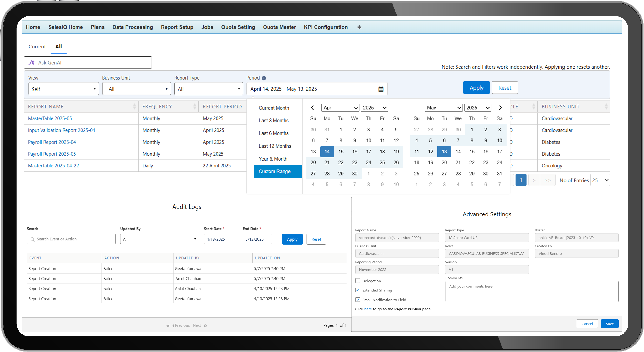Click the here link to Report Publish page
The width and height of the screenshot is (644, 352).
[368, 309]
